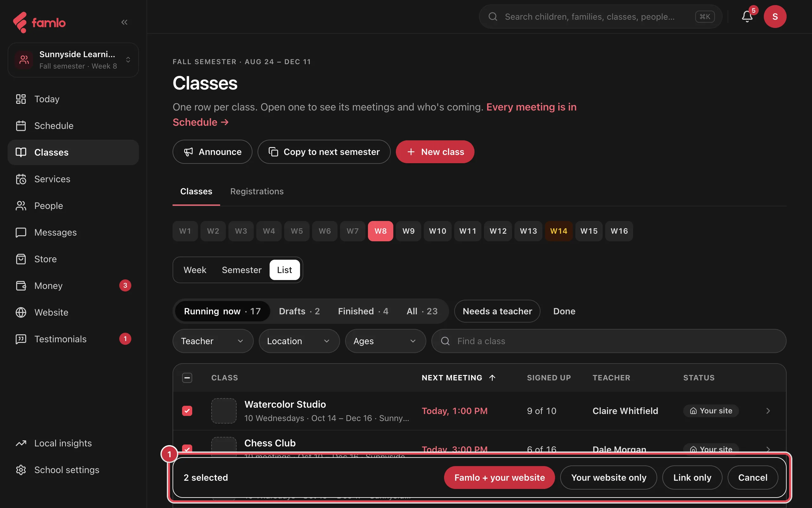
Task: Click the Announce button
Action: point(213,152)
